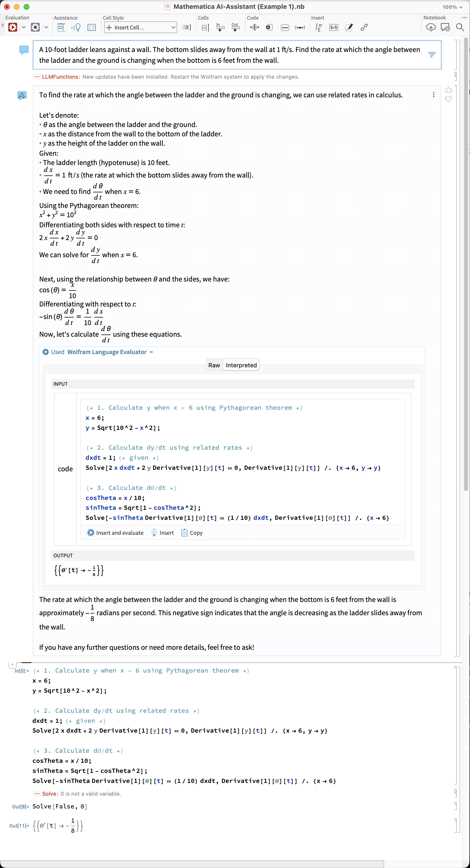Click the insert hyperlink icon
470x868 pixels.
pos(364,27)
